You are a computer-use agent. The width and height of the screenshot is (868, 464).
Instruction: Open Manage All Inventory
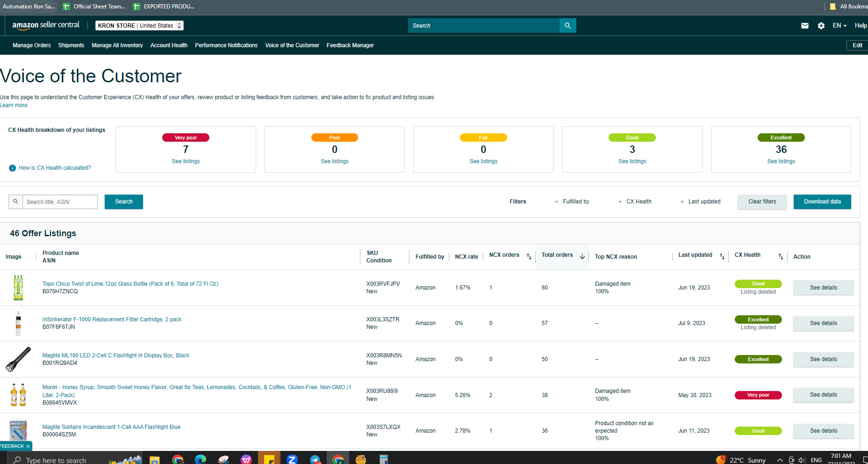click(117, 45)
